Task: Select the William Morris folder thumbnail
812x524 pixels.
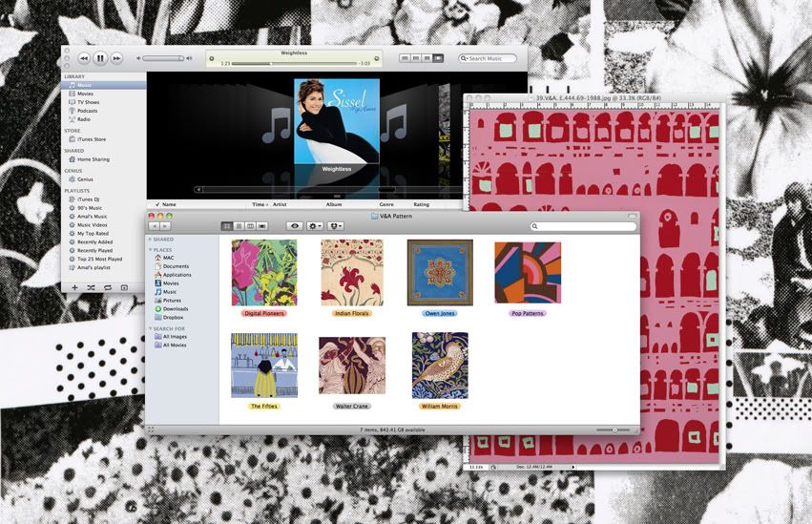Action: coord(440,366)
